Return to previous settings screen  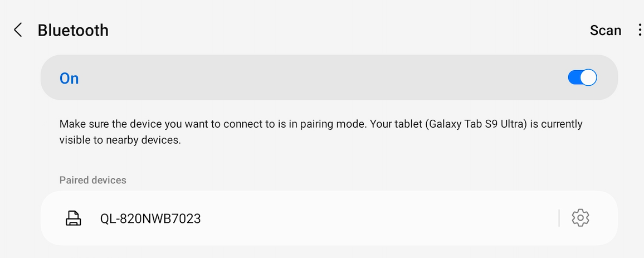[18, 30]
